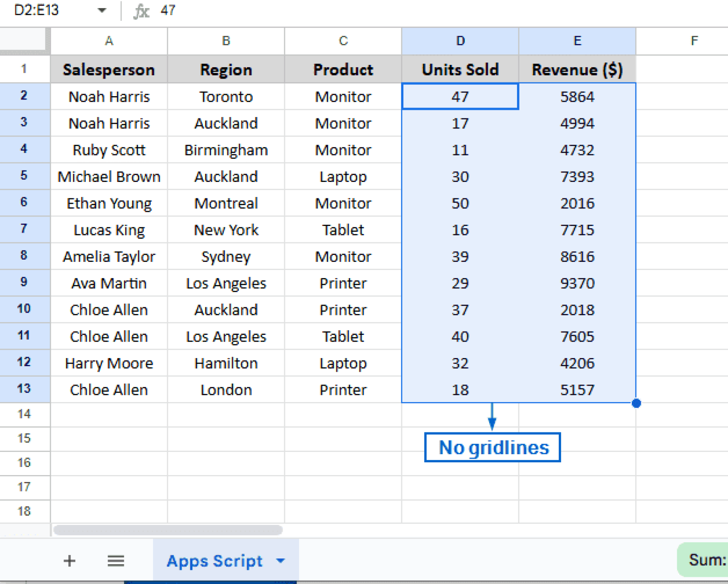This screenshot has height=584, width=728.
Task: Select the cell containing Noah Harris
Action: pos(109,97)
